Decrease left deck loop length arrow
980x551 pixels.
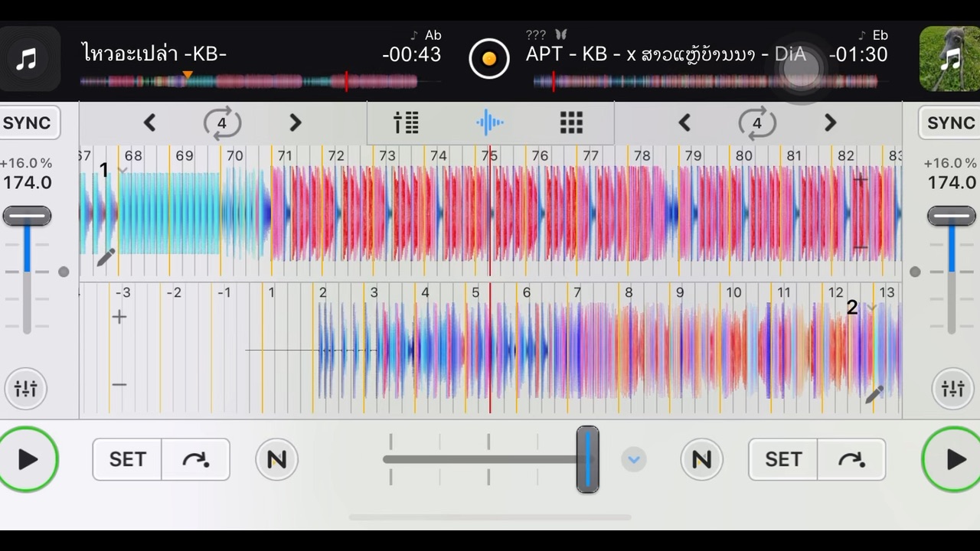coord(150,122)
